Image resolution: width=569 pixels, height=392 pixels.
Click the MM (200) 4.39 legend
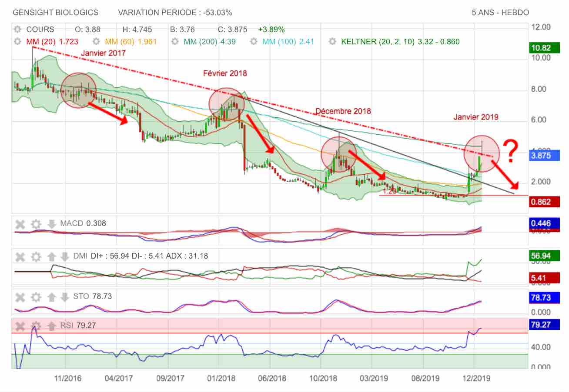click(x=210, y=42)
